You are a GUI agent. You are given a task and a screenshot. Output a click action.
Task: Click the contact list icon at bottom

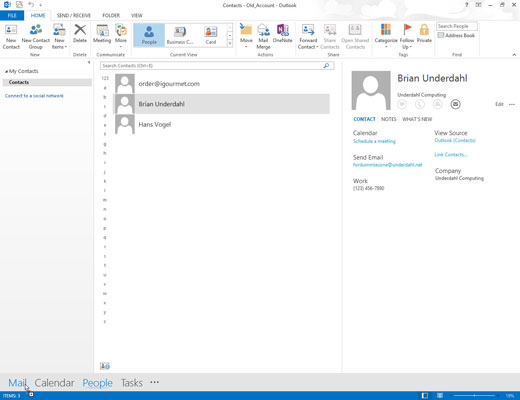click(105, 366)
